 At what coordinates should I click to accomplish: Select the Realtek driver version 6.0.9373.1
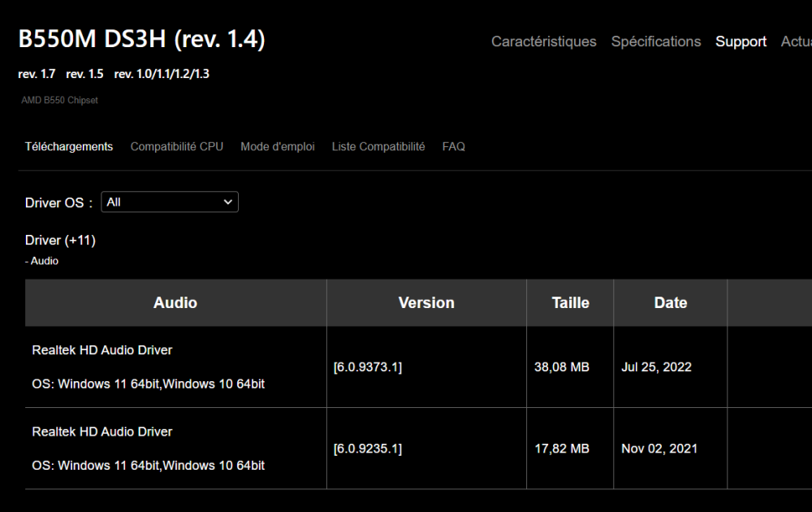pos(368,367)
